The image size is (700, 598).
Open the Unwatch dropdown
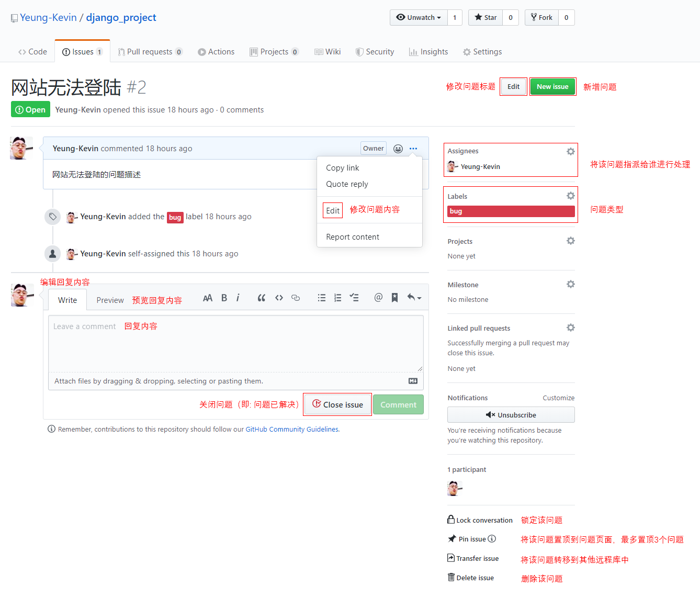coord(419,17)
